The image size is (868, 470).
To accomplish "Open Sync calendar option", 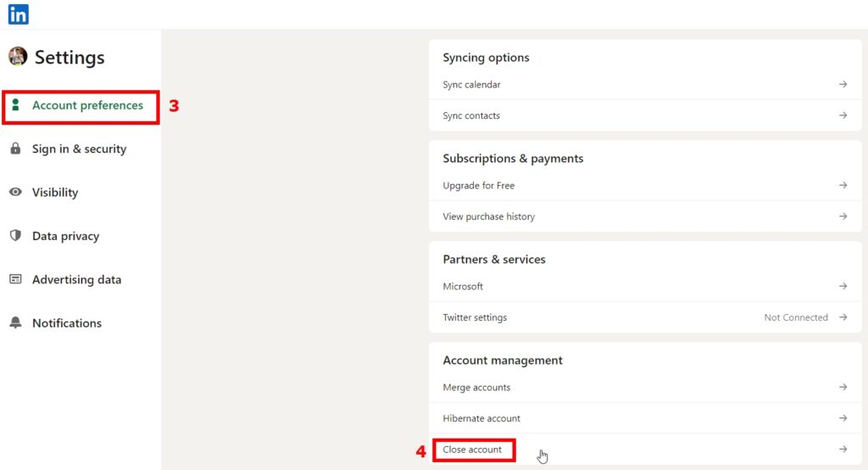I will click(x=645, y=84).
